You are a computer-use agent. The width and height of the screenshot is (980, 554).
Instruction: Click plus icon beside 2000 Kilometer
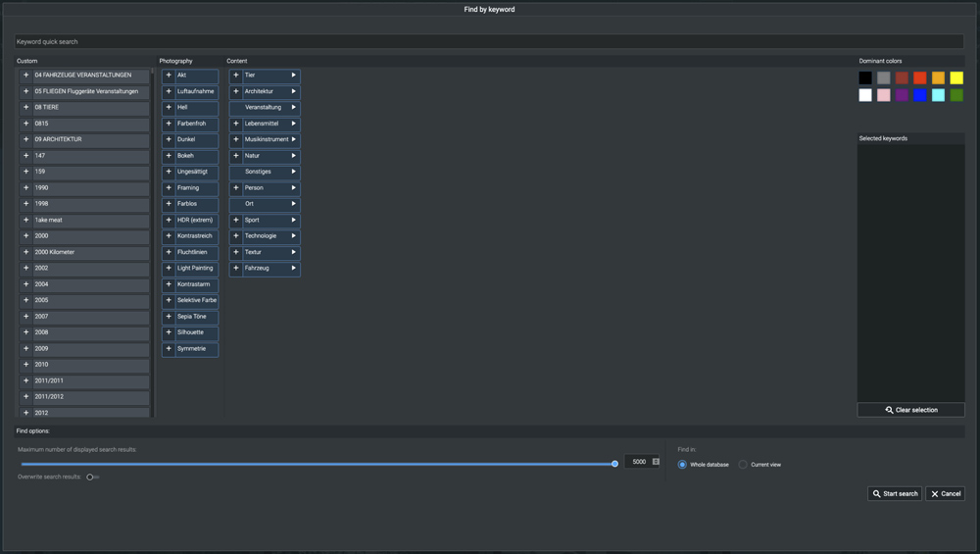click(26, 252)
